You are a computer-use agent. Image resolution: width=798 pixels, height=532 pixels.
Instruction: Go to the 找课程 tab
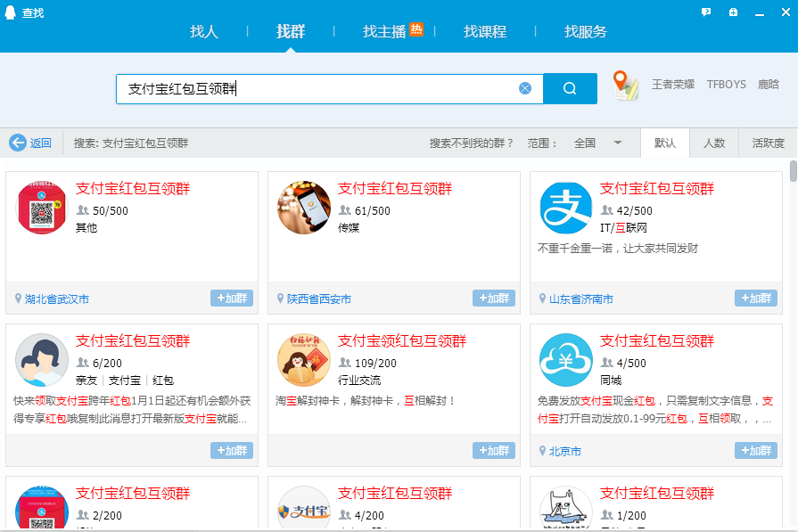coord(485,31)
